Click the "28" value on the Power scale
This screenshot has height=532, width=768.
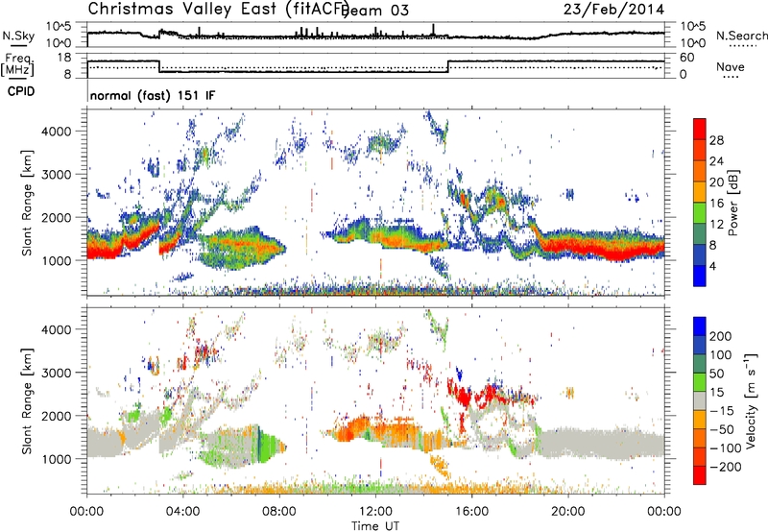click(x=716, y=140)
